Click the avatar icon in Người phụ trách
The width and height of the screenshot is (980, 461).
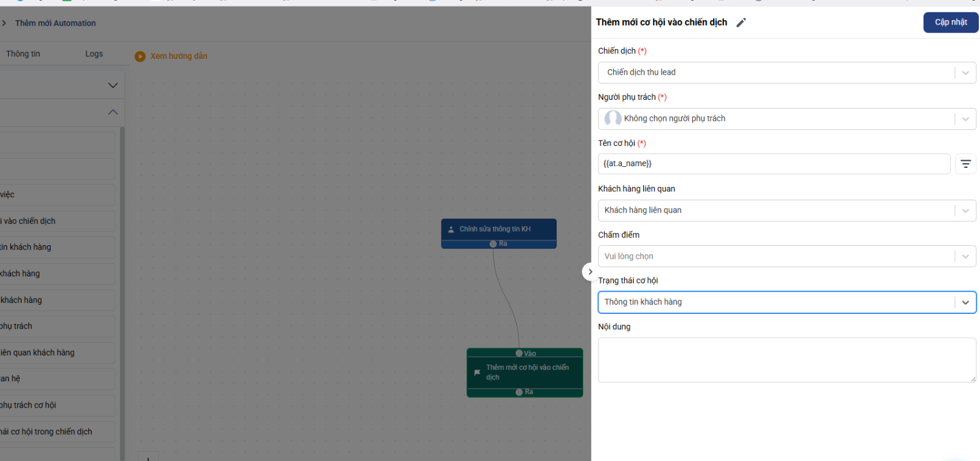tap(612, 118)
